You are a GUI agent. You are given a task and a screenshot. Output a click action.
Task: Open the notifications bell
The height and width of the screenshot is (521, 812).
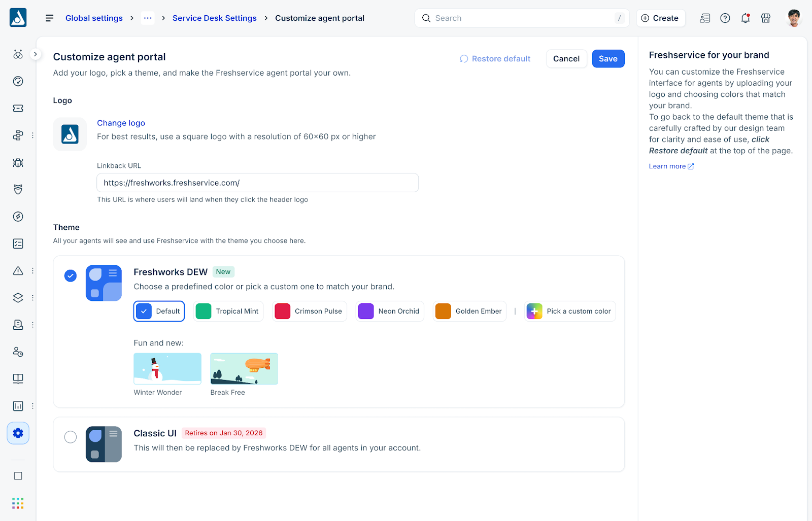pos(746,18)
